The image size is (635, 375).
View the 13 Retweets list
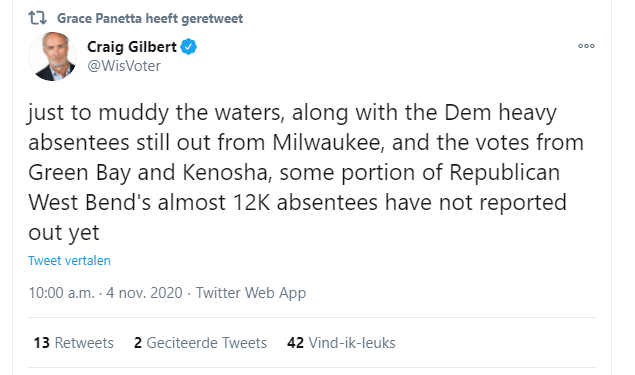tap(74, 343)
